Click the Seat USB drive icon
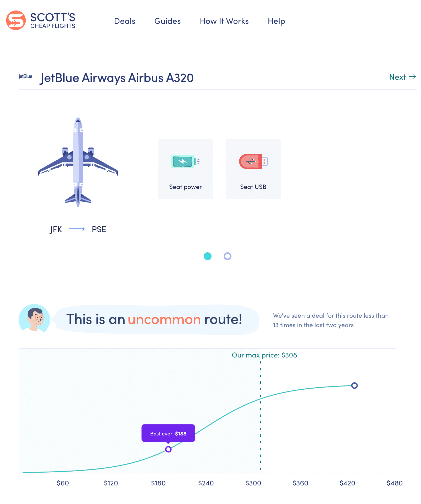421x504 pixels. (253, 161)
